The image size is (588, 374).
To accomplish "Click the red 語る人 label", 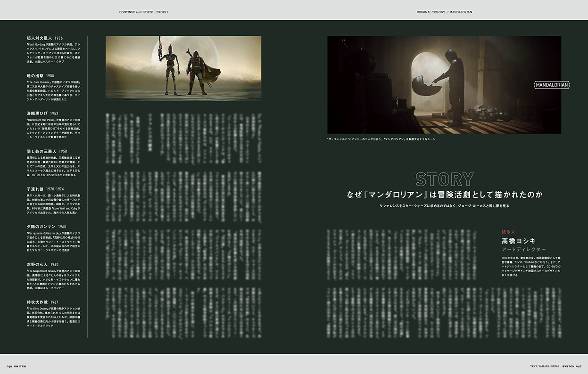I will click(508, 232).
